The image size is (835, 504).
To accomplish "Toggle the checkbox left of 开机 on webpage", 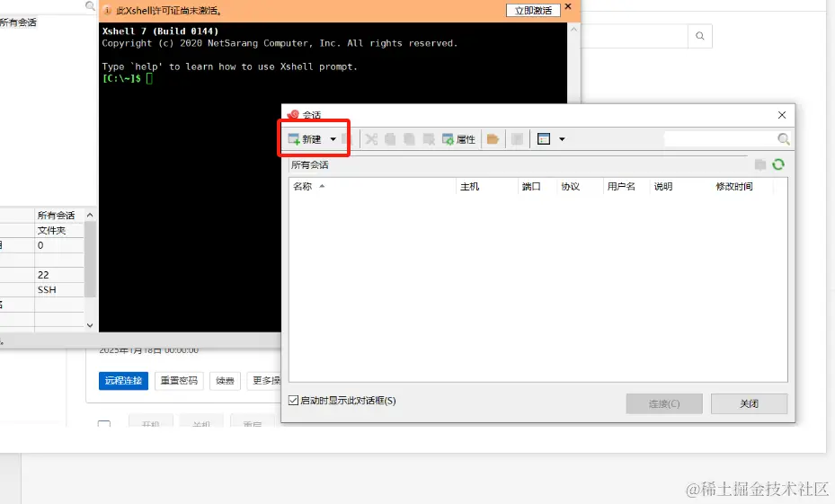I will 104,424.
